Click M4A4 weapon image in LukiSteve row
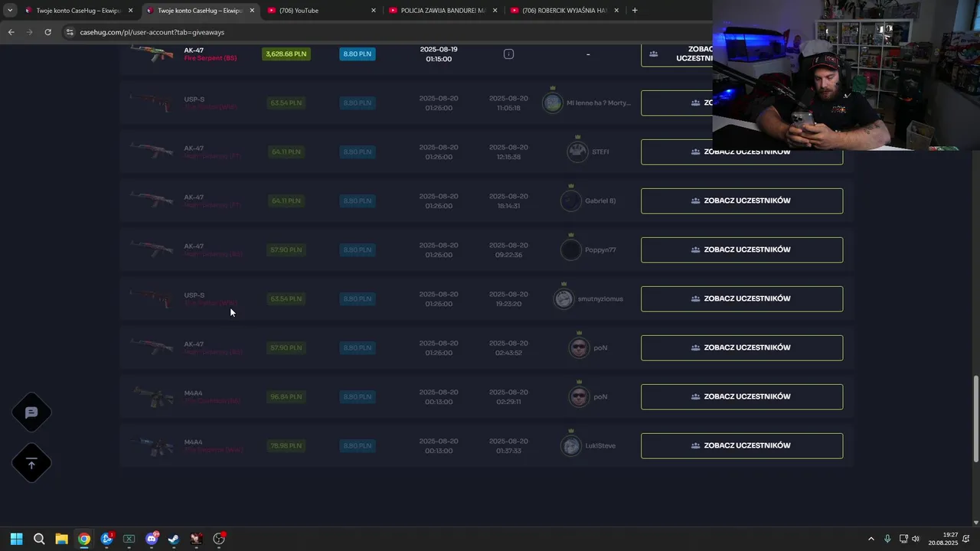Image resolution: width=980 pixels, height=551 pixels. tap(152, 445)
